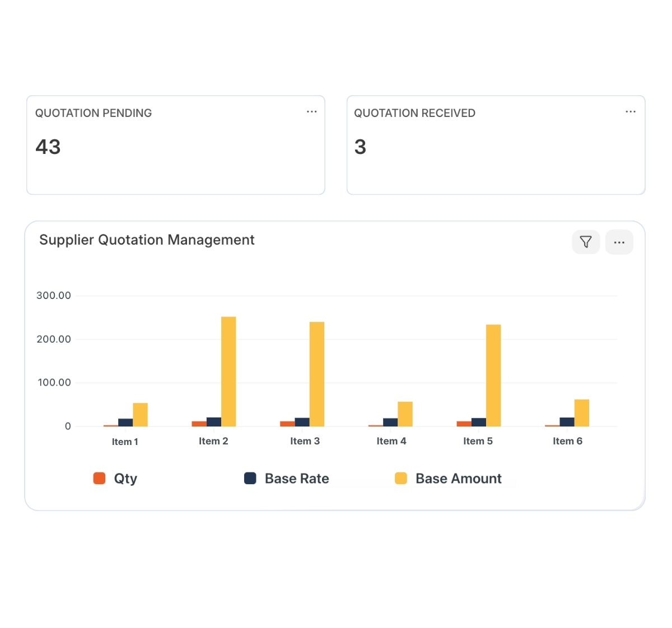
Task: Open the chart filter funnel icon
Action: pyautogui.click(x=586, y=242)
